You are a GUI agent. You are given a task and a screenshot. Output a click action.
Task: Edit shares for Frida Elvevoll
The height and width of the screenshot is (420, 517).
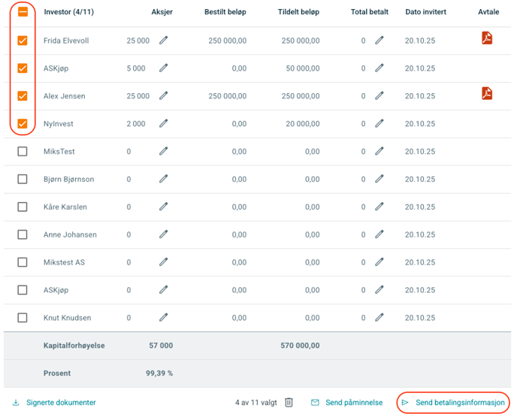(x=163, y=41)
